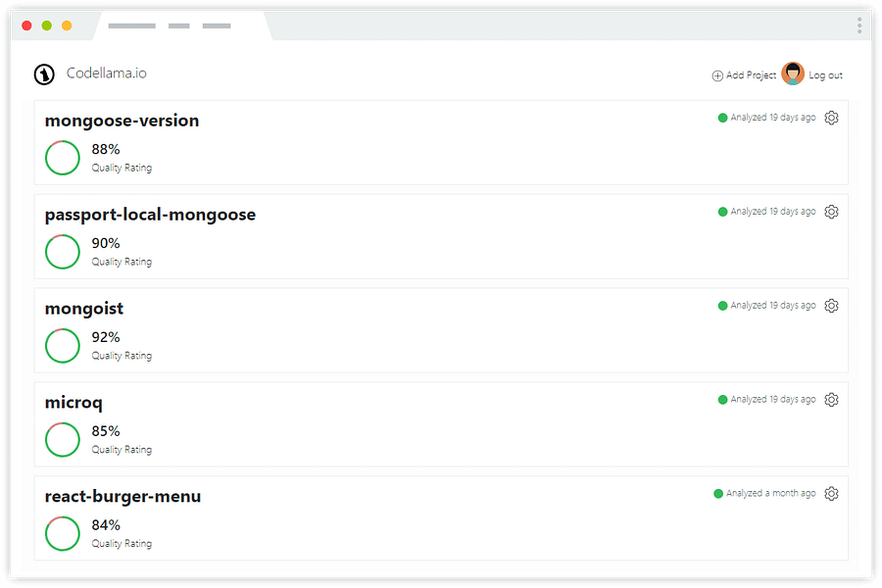This screenshot has width=882, height=588.
Task: Click the Log out link
Action: coord(825,75)
